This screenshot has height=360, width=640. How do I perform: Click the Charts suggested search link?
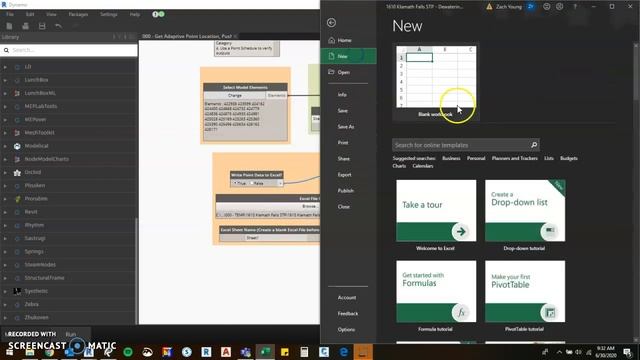tap(399, 166)
